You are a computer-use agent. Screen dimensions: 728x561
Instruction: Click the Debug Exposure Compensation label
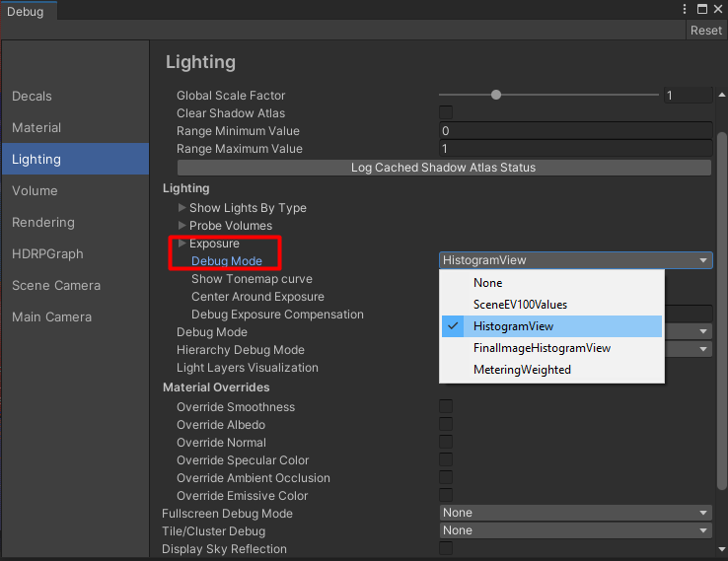point(277,315)
